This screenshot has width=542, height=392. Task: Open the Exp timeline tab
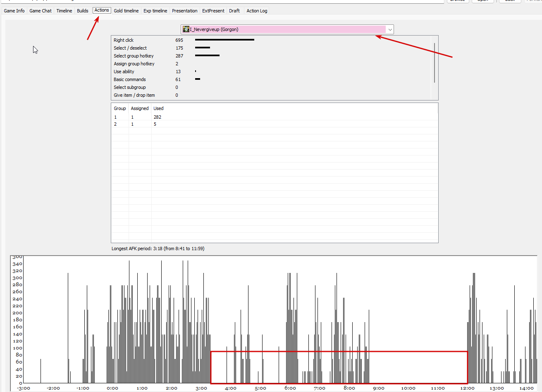[155, 11]
